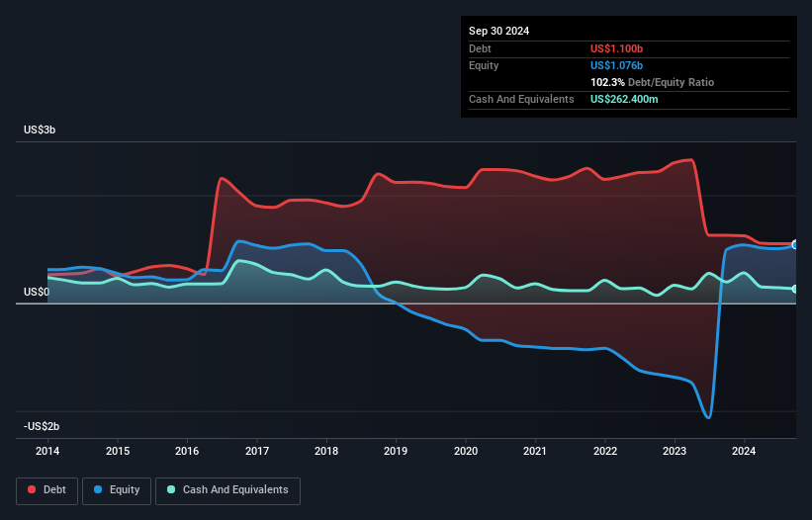Click the 2015 x-axis label
The image size is (812, 520).
coord(118,451)
